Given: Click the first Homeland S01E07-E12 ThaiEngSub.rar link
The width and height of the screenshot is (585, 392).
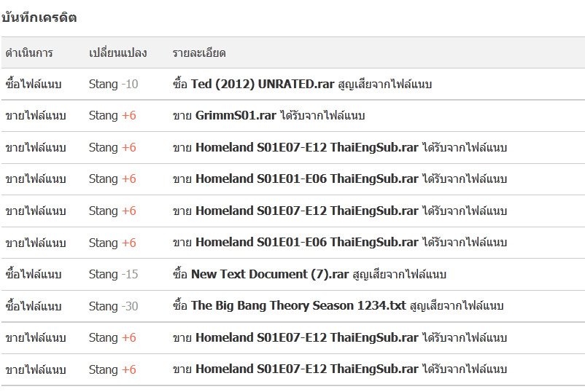Looking at the screenshot, I should click(307, 147).
